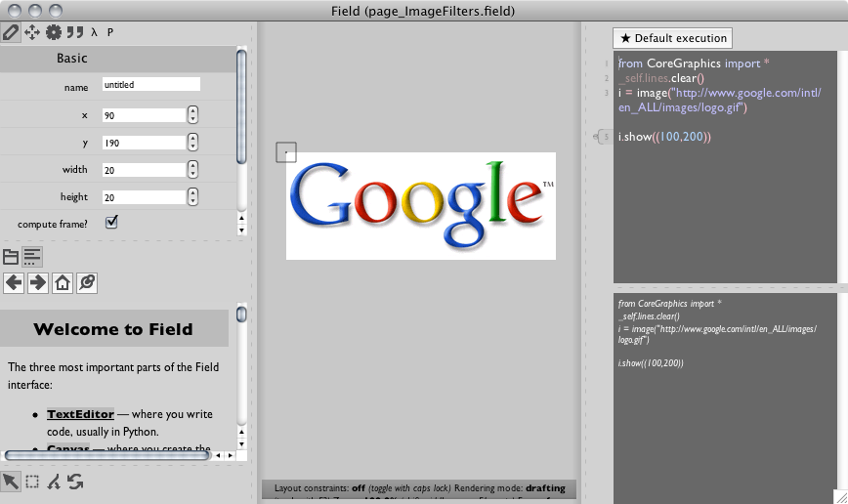Toggle the compute frame checkbox
The image size is (848, 504).
111,223
